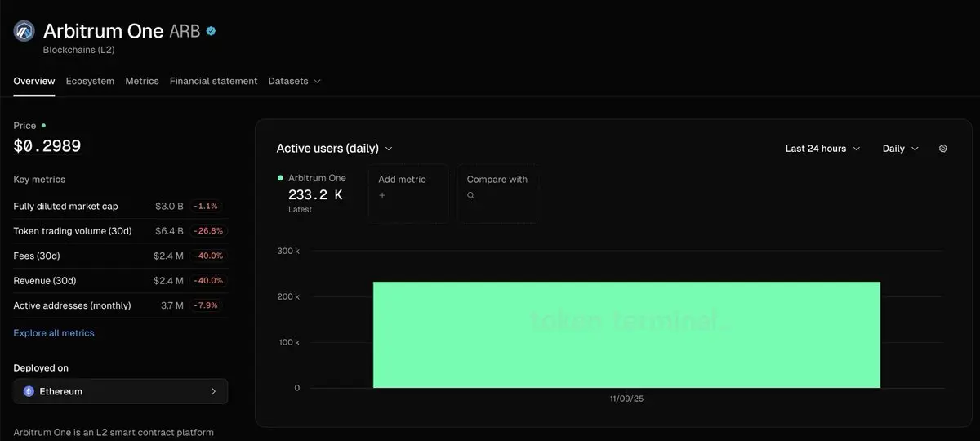Switch to the Ecosystem tab
The height and width of the screenshot is (441, 980).
pos(90,81)
